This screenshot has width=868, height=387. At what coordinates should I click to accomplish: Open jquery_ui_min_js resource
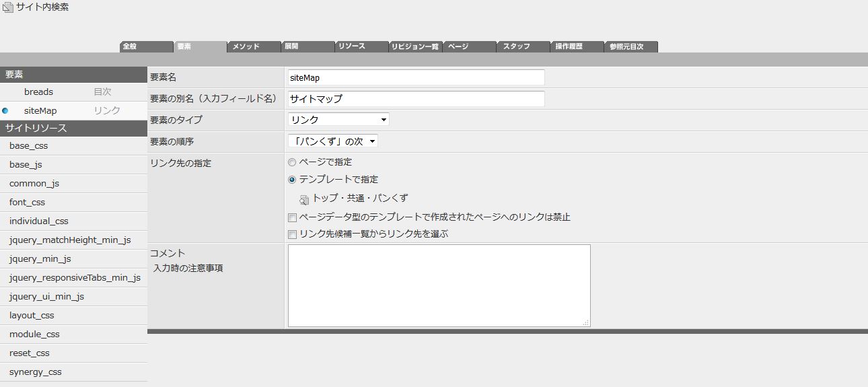46,296
